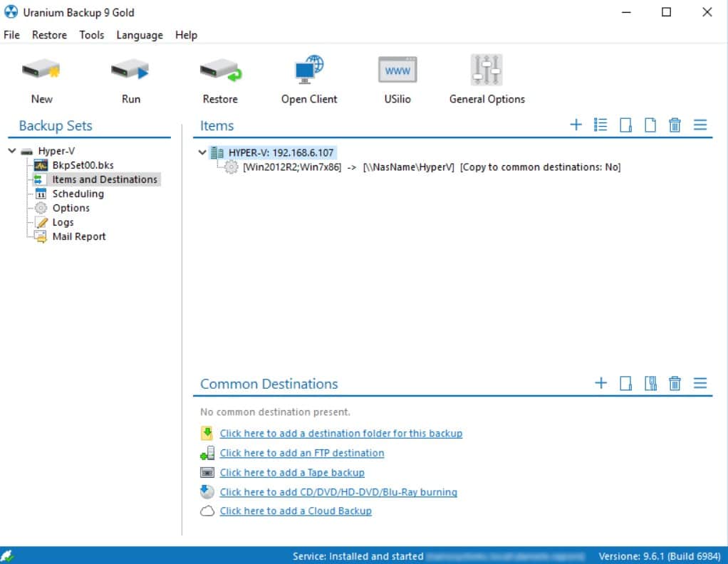The image size is (728, 564).
Task: Open the Common Destinations trash icon
Action: [x=675, y=383]
